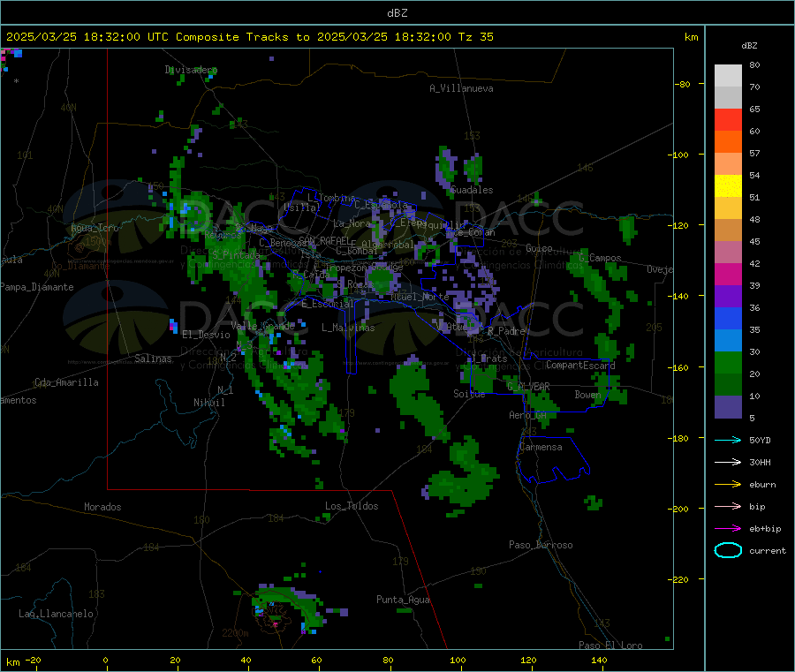Click the Divisadero map label

191,70
